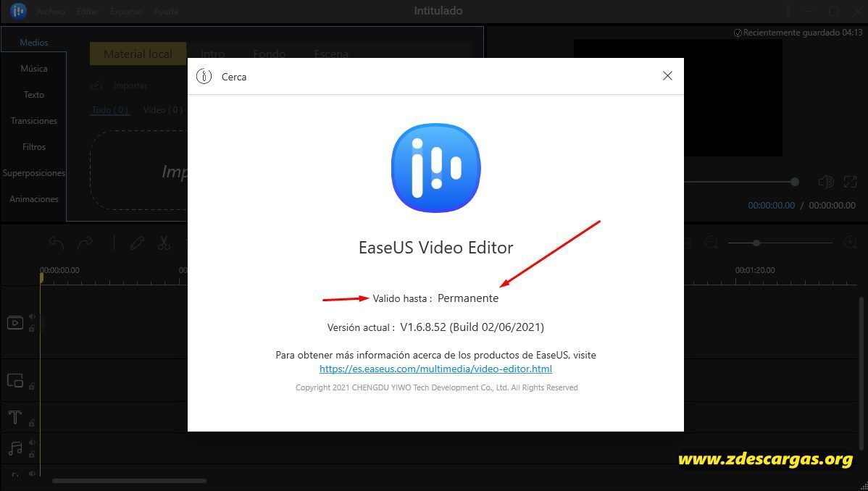Image resolution: width=868 pixels, height=491 pixels.
Task: Click the timeline zoom slider handle
Action: click(x=756, y=243)
